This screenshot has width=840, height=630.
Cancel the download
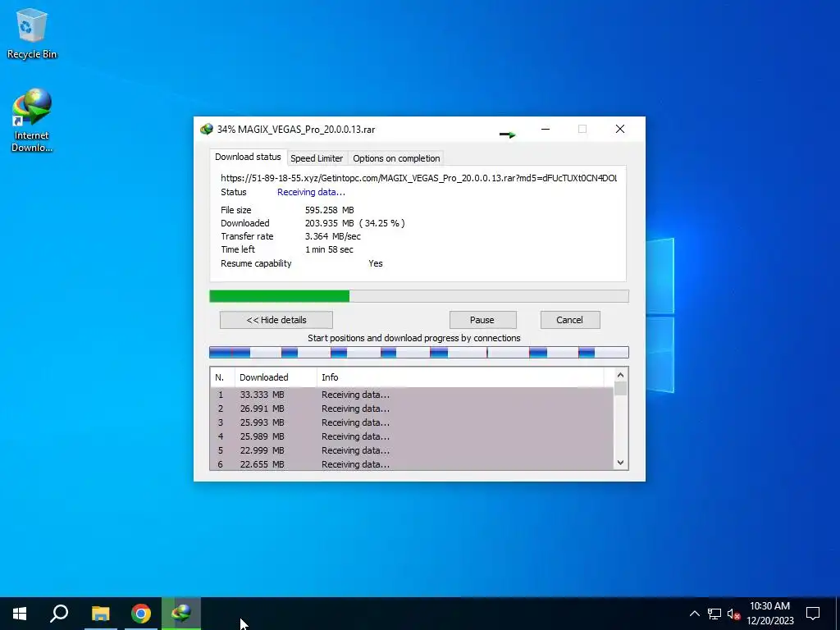coord(569,320)
